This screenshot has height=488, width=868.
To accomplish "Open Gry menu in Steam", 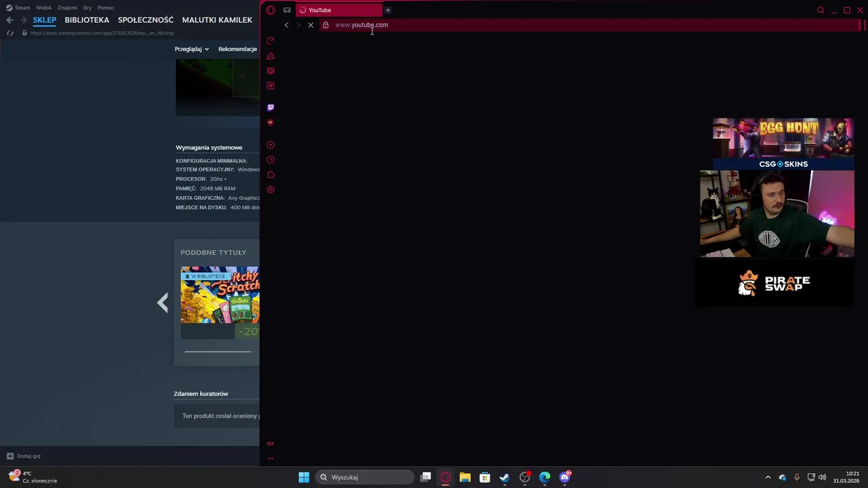I will tap(87, 7).
